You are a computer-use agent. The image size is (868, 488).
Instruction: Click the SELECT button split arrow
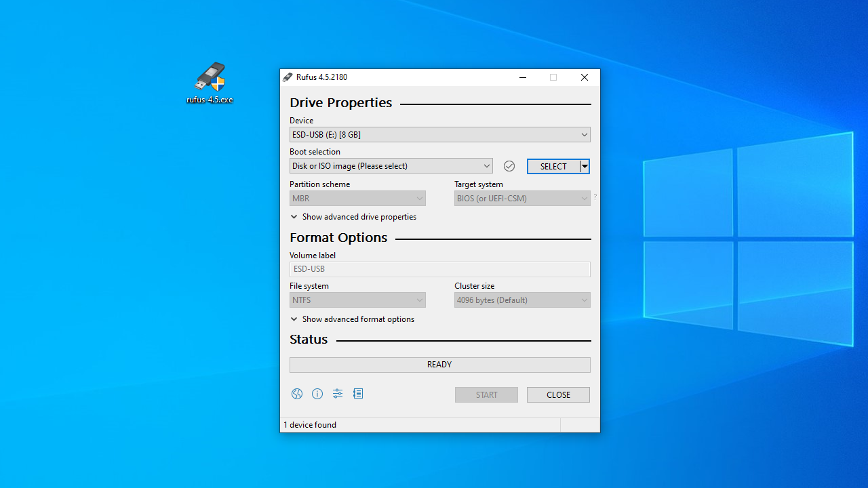[x=585, y=166]
